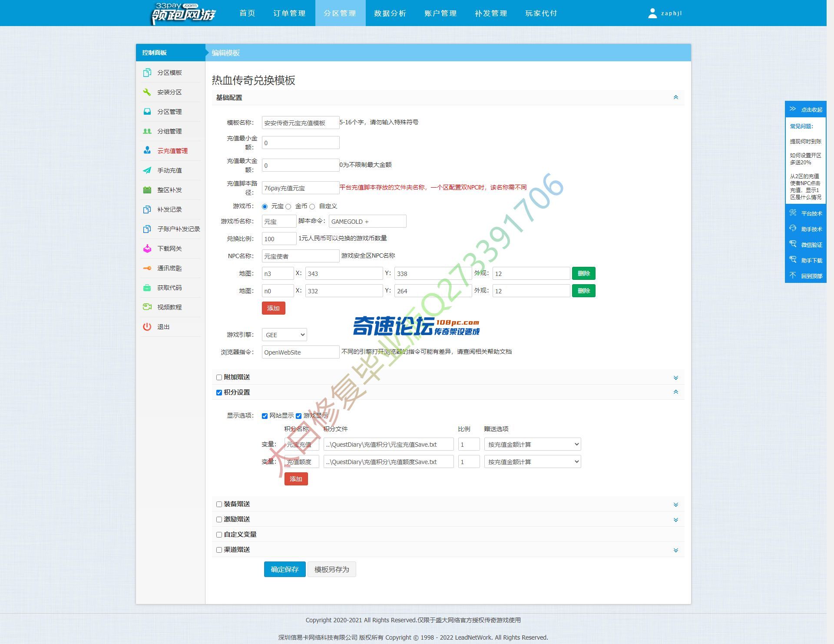Screen dimensions: 834x644
Task: Open the 订单管理 nav tab
Action: tap(290, 13)
